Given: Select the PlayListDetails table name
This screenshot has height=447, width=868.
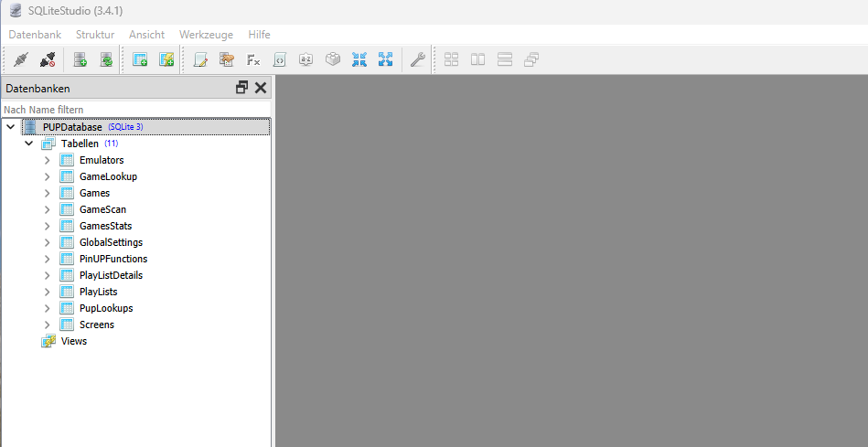Looking at the screenshot, I should point(111,275).
